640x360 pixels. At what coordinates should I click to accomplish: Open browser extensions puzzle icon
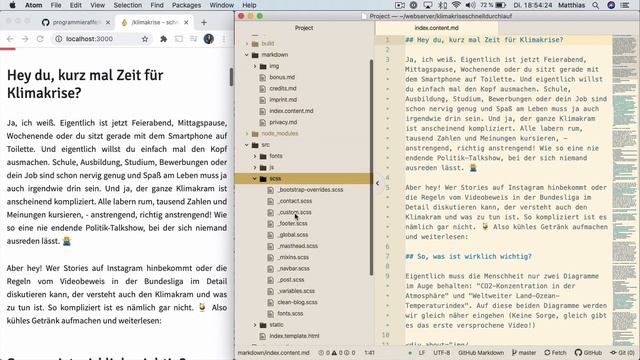[x=163, y=39]
